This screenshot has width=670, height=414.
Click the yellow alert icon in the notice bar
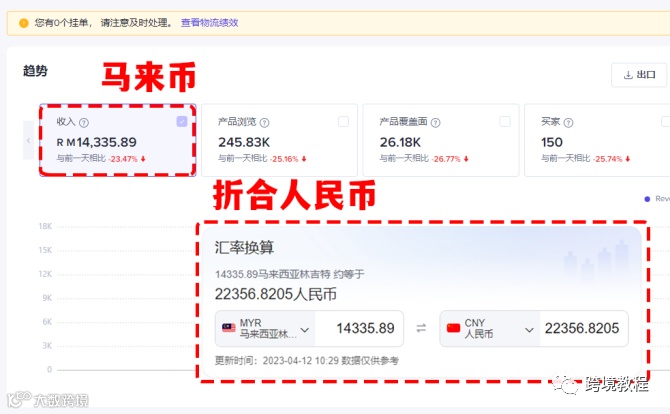coord(24,23)
